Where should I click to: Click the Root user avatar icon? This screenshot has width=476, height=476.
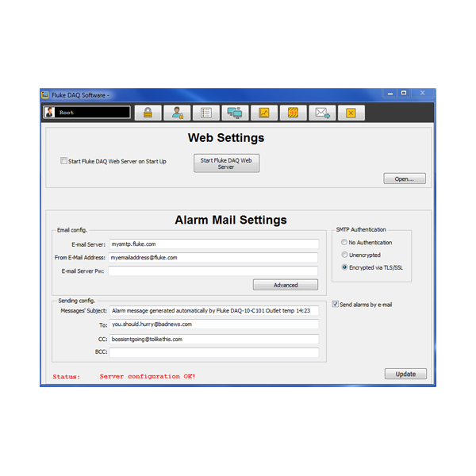[49, 113]
